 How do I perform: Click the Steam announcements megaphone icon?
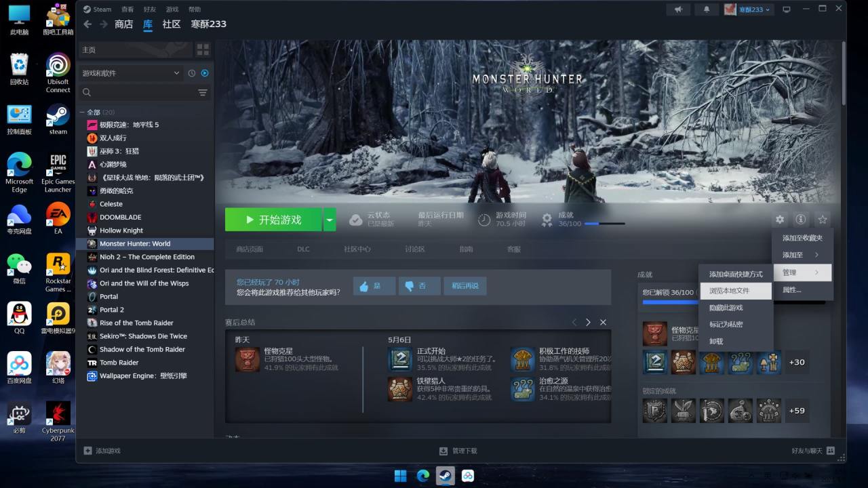679,9
